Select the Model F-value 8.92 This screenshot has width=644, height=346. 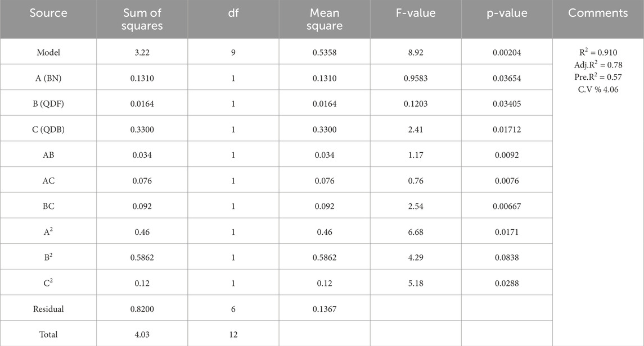416,52
